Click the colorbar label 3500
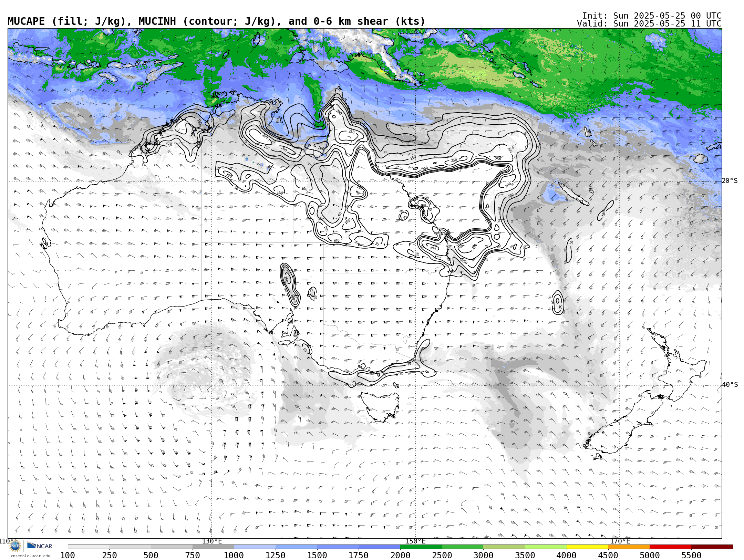The image size is (744, 560). click(525, 555)
